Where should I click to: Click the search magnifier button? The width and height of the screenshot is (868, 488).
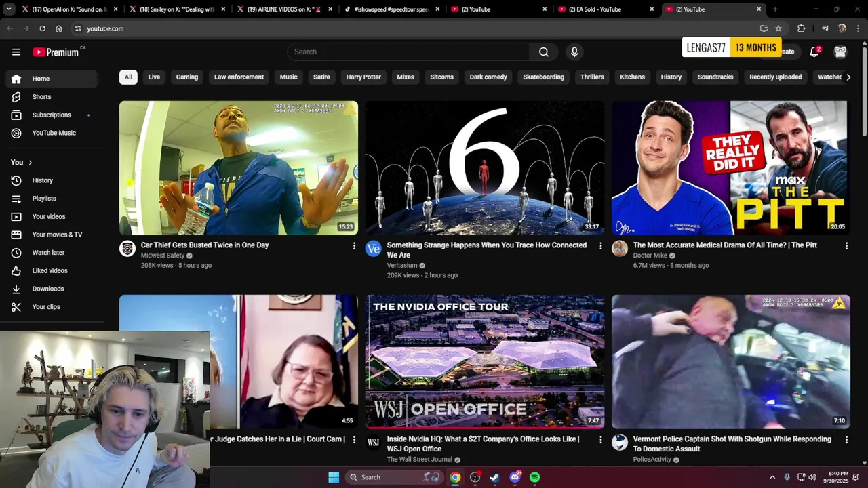(x=544, y=52)
